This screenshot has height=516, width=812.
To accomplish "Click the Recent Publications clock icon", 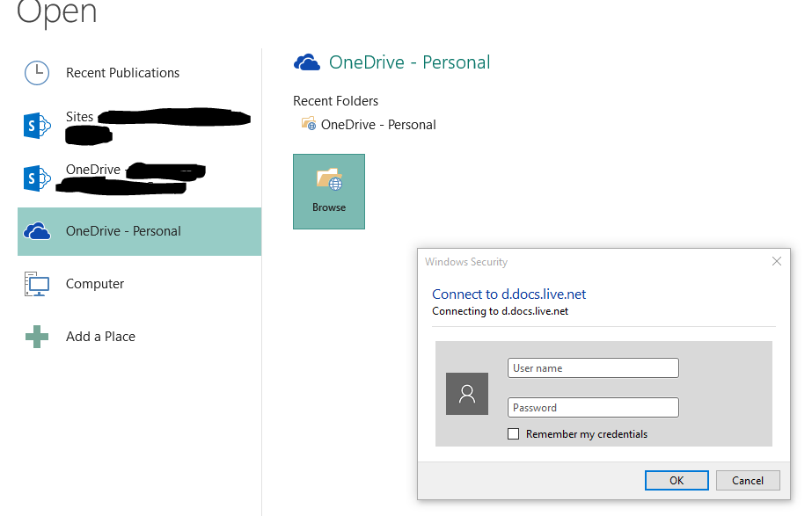I will (x=37, y=73).
